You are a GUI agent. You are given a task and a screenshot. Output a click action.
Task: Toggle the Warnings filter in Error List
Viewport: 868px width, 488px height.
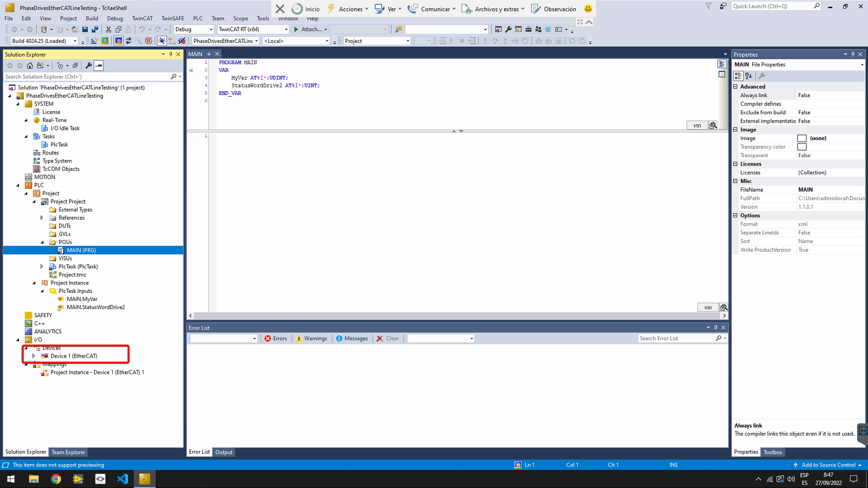(x=311, y=338)
